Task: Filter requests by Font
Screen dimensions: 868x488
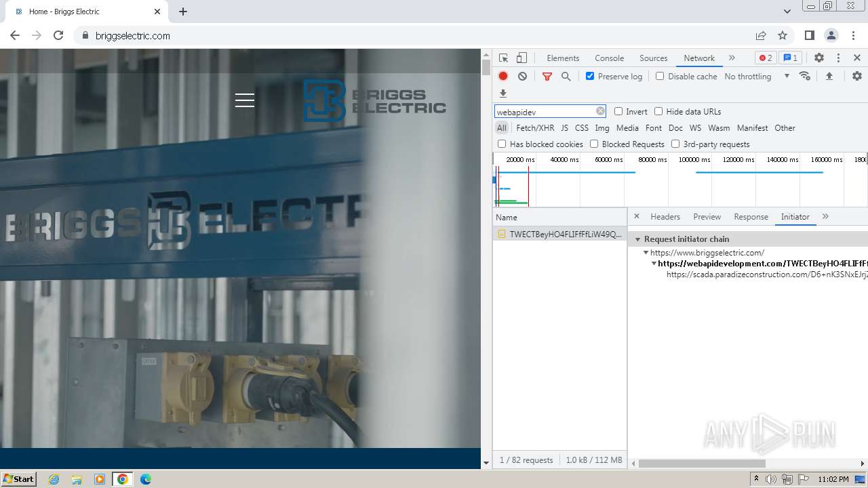Action: point(654,127)
